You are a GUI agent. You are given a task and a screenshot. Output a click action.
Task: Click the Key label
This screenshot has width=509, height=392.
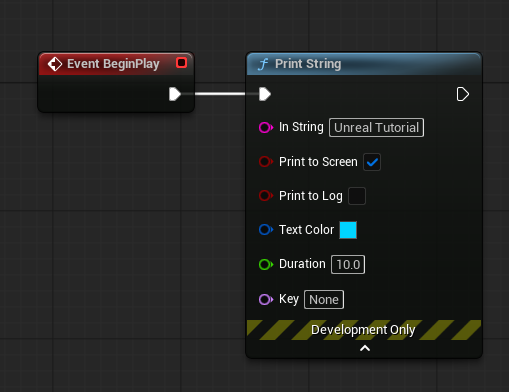point(289,299)
